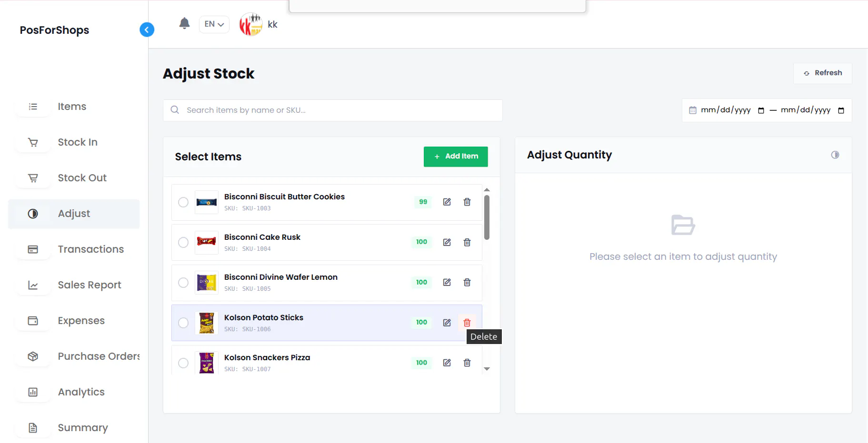Open the end date calendar picker
Viewport: 868px width, 443px height.
pyautogui.click(x=841, y=110)
